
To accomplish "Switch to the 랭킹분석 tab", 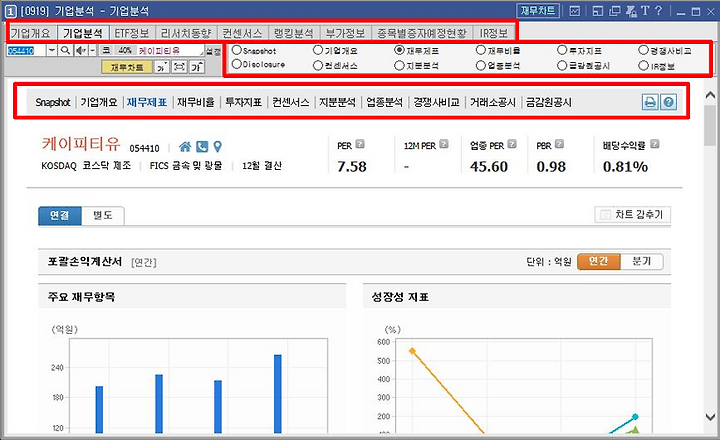I will tap(294, 33).
